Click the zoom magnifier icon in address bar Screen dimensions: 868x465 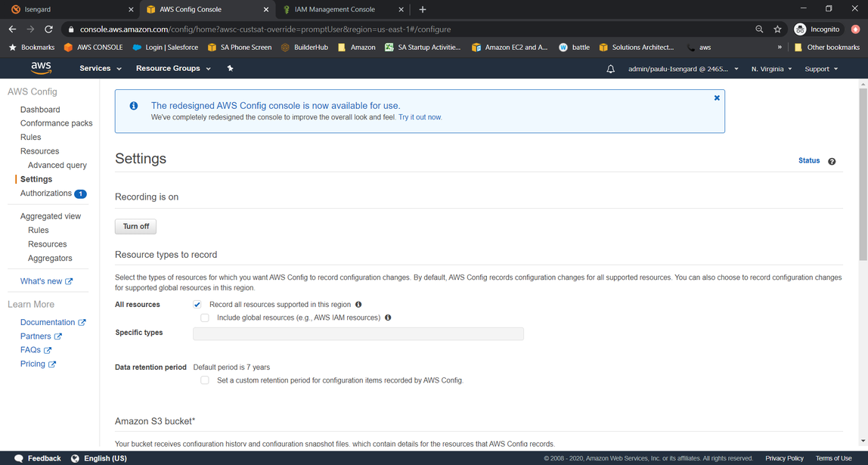[x=759, y=29]
